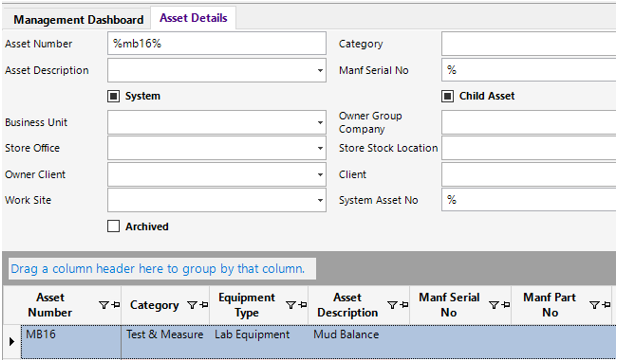
Task: Select the MB16 row indicator arrow
Action: pyautogui.click(x=11, y=341)
